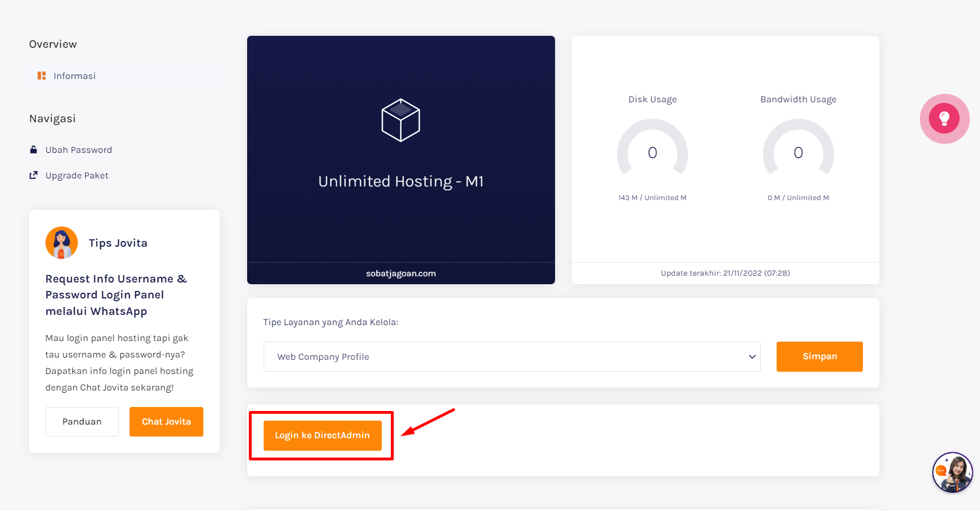
Task: Click the hosting package cube icon
Action: pyautogui.click(x=401, y=120)
